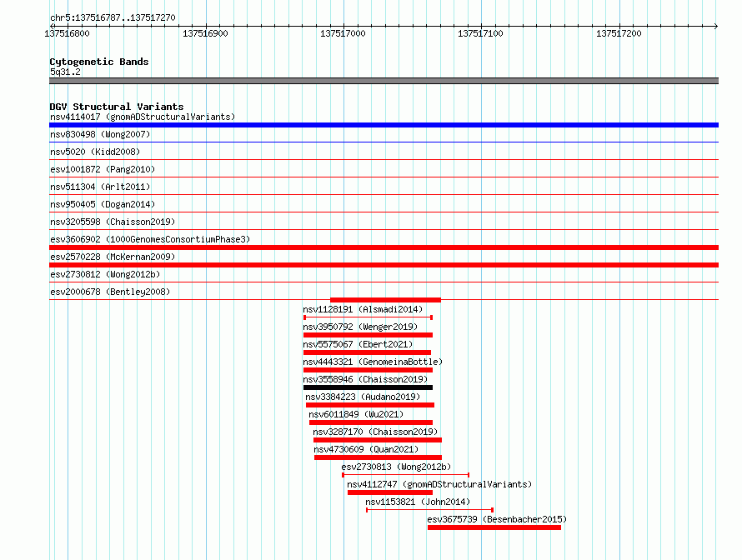The height and width of the screenshot is (560, 742).
Task: Click the red bar of nsv6011849
Action: (x=371, y=422)
